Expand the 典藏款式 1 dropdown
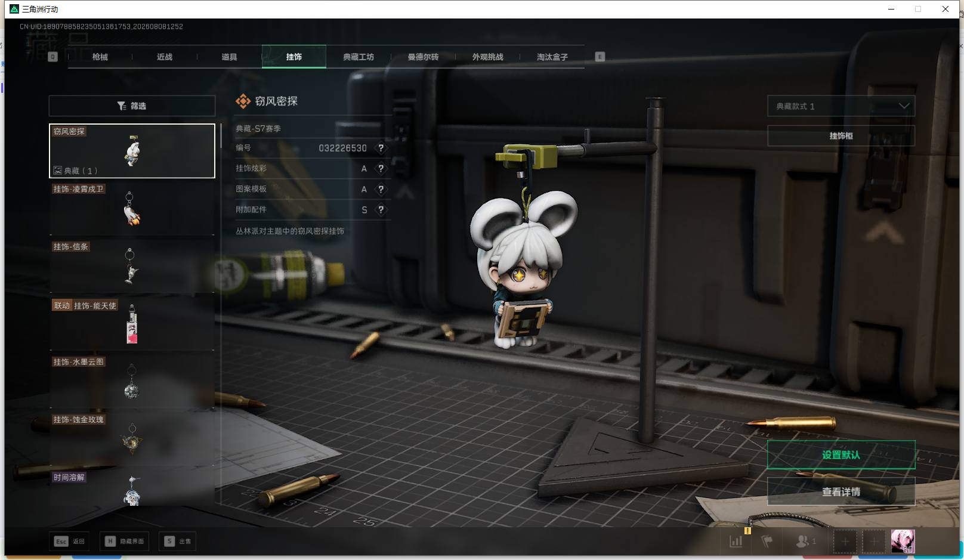The image size is (964, 560). (841, 106)
